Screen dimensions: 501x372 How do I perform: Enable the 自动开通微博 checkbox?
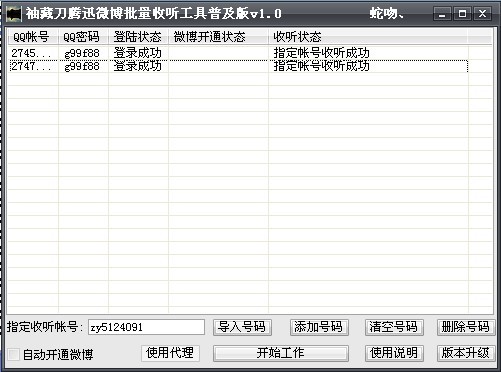pyautogui.click(x=13, y=354)
